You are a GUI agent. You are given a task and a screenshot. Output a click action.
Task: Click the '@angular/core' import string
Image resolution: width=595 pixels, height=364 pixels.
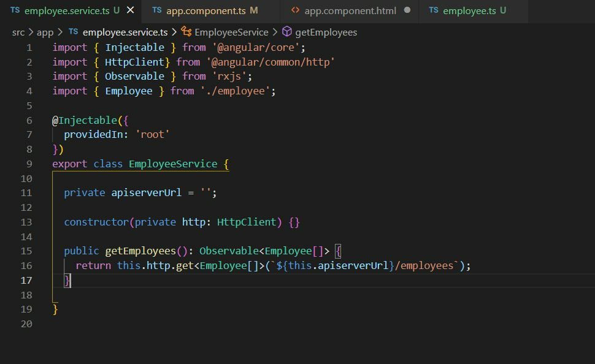256,48
